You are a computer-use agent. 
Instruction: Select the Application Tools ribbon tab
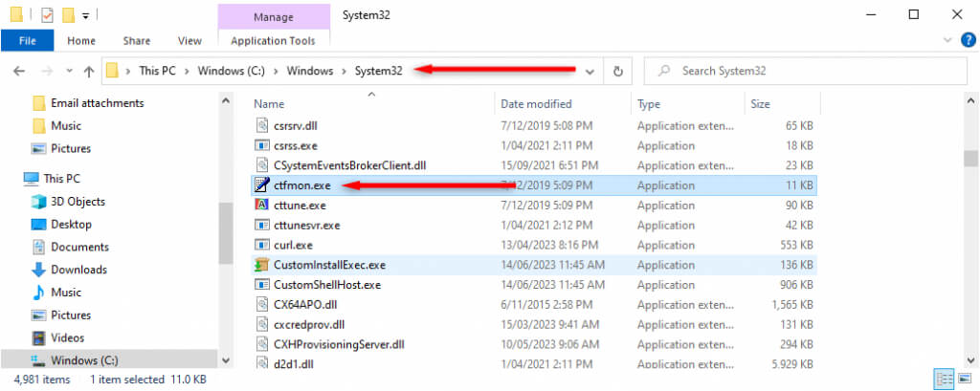(x=275, y=41)
